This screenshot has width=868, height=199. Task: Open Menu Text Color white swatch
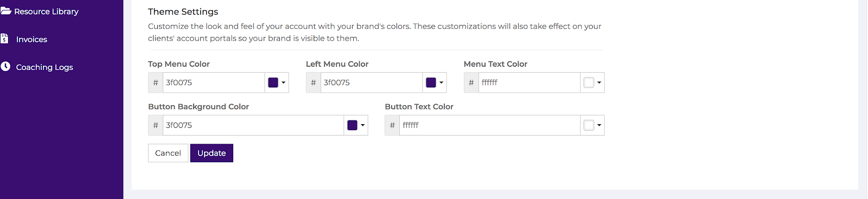(x=589, y=82)
